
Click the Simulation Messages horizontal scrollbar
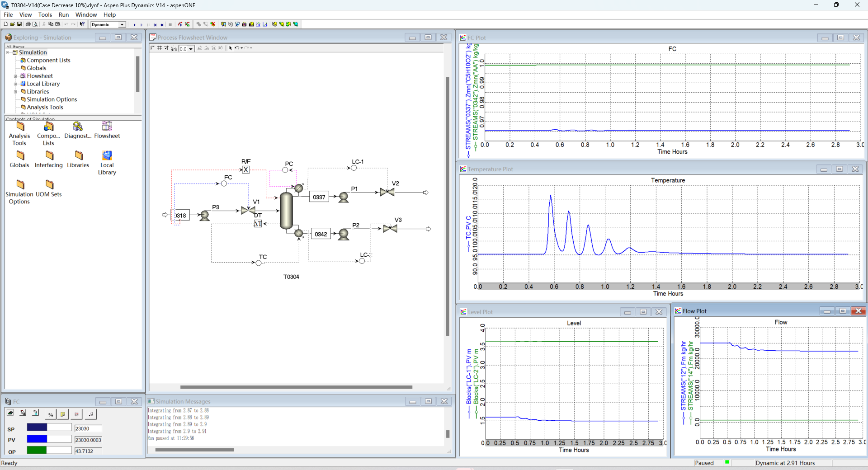[x=194, y=450]
